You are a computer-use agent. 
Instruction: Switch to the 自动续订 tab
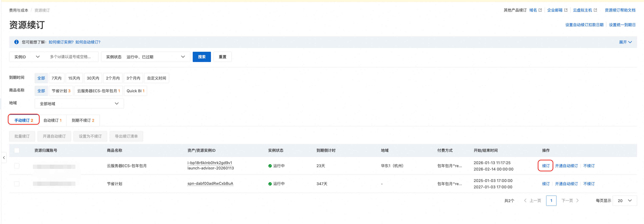52,120
